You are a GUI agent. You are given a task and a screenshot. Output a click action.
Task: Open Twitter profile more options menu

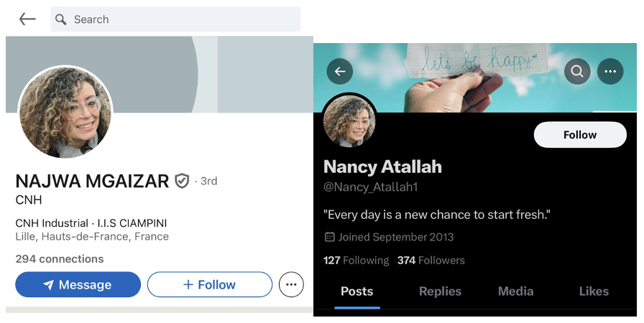(610, 71)
